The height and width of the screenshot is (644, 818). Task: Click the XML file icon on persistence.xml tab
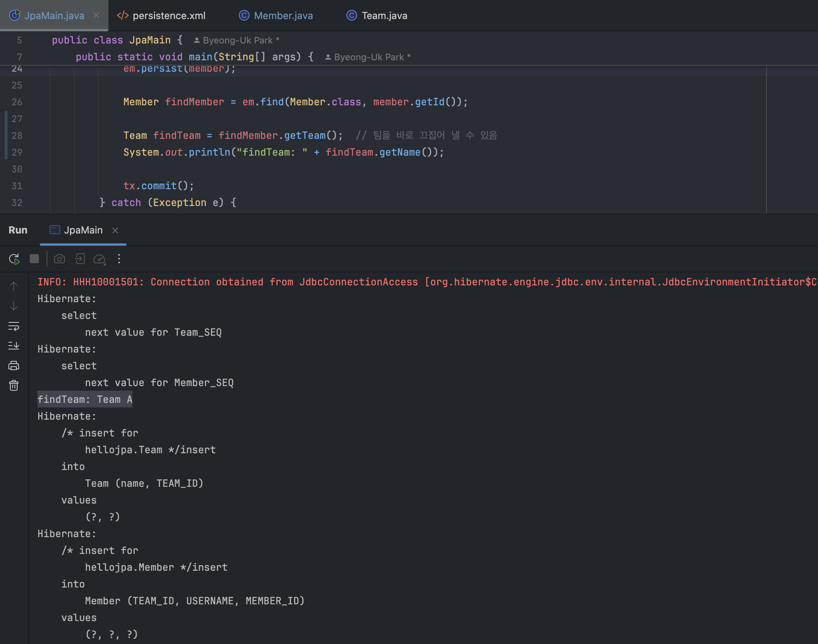tap(122, 15)
